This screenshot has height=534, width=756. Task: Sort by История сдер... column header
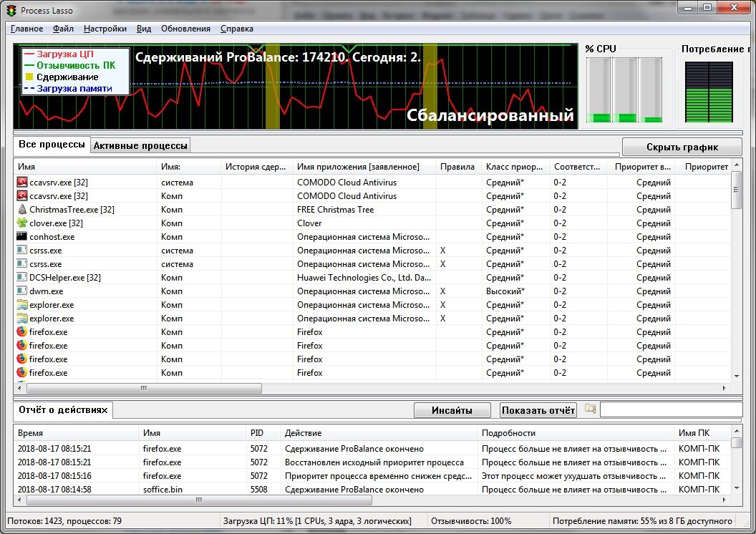(x=256, y=167)
